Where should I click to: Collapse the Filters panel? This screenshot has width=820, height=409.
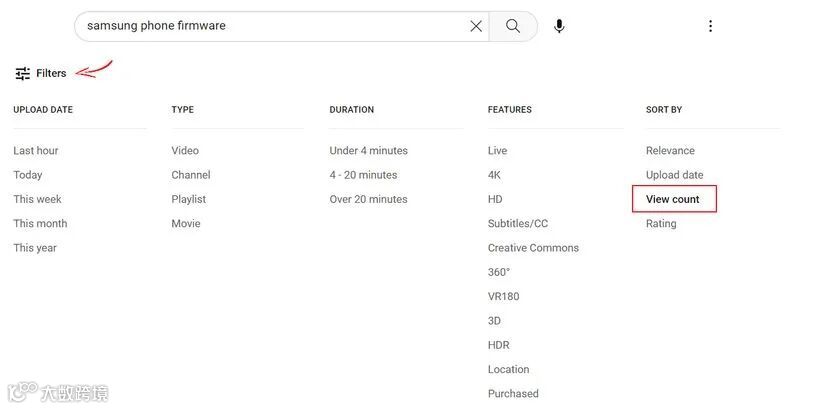[50, 73]
